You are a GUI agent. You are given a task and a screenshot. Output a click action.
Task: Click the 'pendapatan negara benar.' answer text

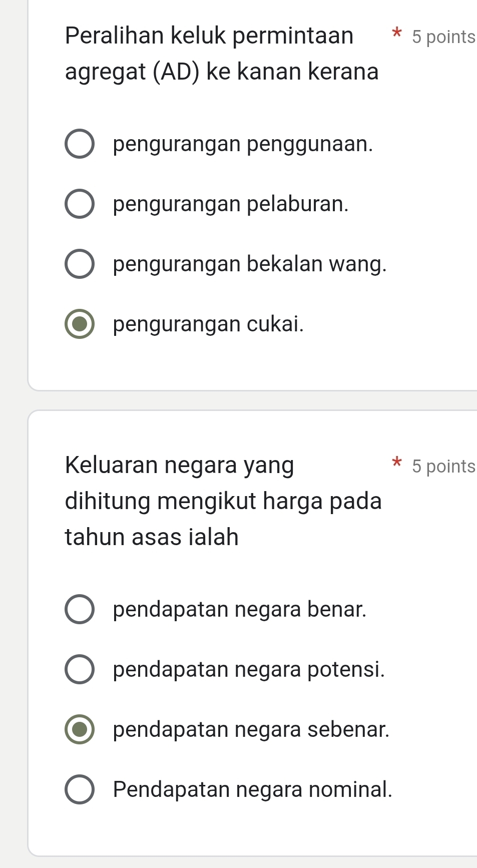[x=240, y=609]
